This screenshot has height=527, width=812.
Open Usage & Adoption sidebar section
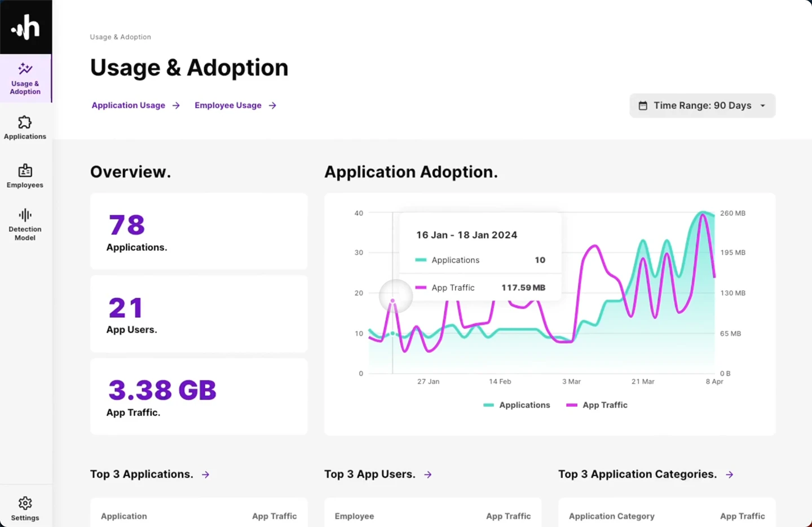pos(25,78)
